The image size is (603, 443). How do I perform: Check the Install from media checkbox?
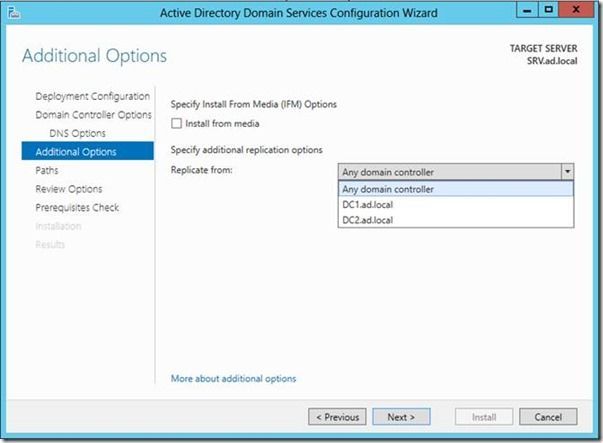[177, 123]
